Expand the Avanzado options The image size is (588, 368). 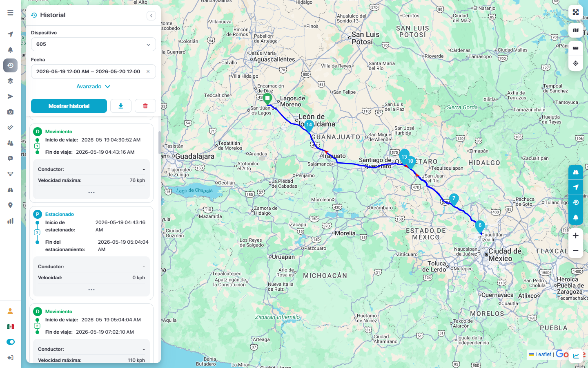click(93, 86)
